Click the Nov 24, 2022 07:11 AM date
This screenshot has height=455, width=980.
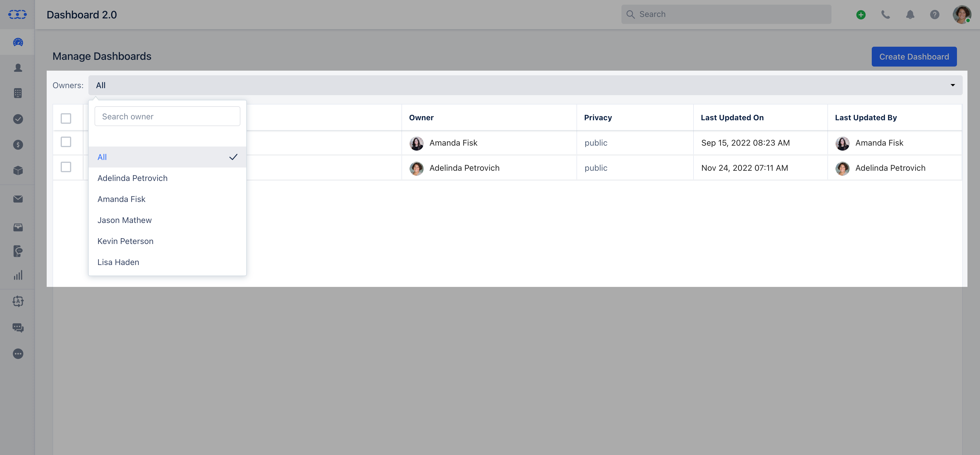click(745, 168)
